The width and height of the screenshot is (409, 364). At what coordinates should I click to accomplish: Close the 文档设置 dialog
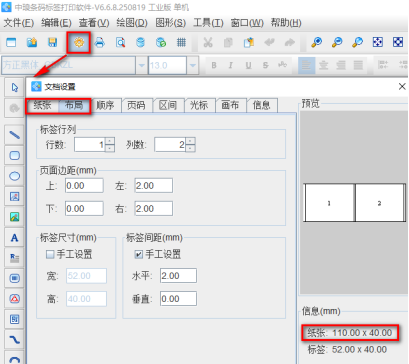click(x=402, y=87)
